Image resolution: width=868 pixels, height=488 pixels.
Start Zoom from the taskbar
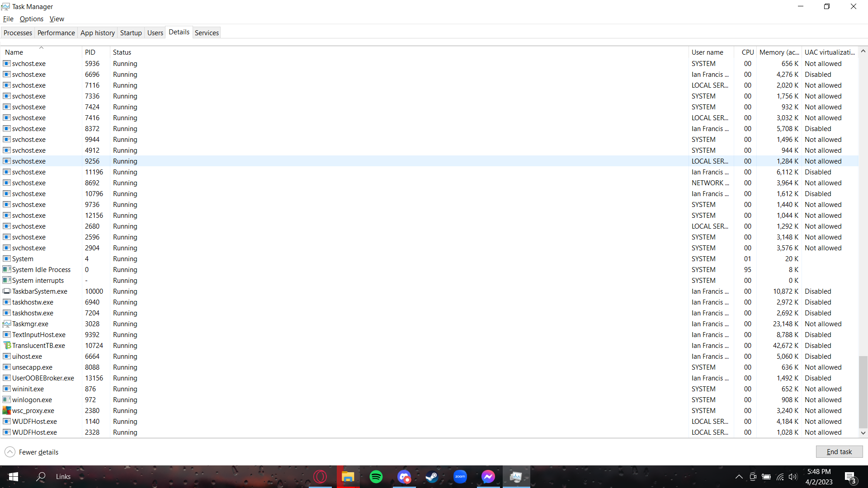(460, 476)
